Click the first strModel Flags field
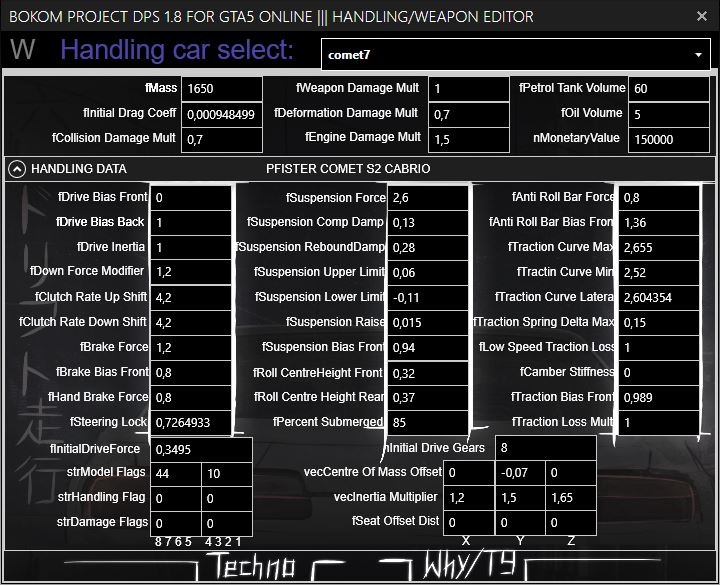The height and width of the screenshot is (585, 720). pyautogui.click(x=176, y=472)
